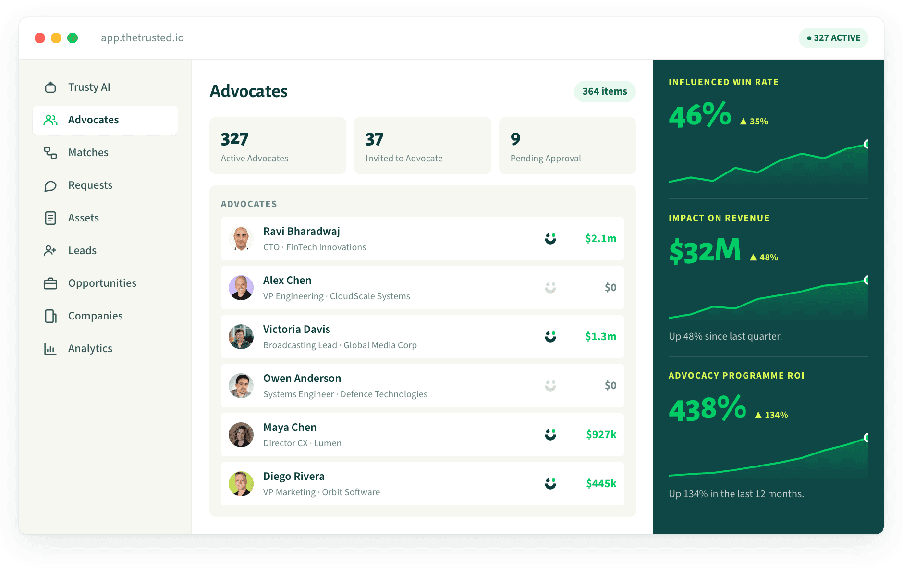Image resolution: width=903 pixels, height=588 pixels.
Task: Open the Analytics bar chart icon
Action: tap(50, 348)
